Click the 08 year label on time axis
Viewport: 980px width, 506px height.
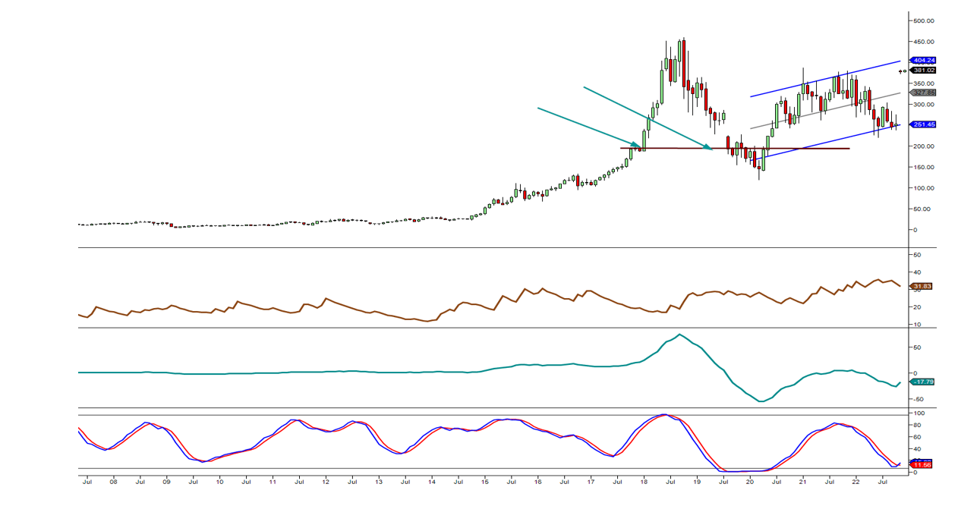tap(113, 481)
